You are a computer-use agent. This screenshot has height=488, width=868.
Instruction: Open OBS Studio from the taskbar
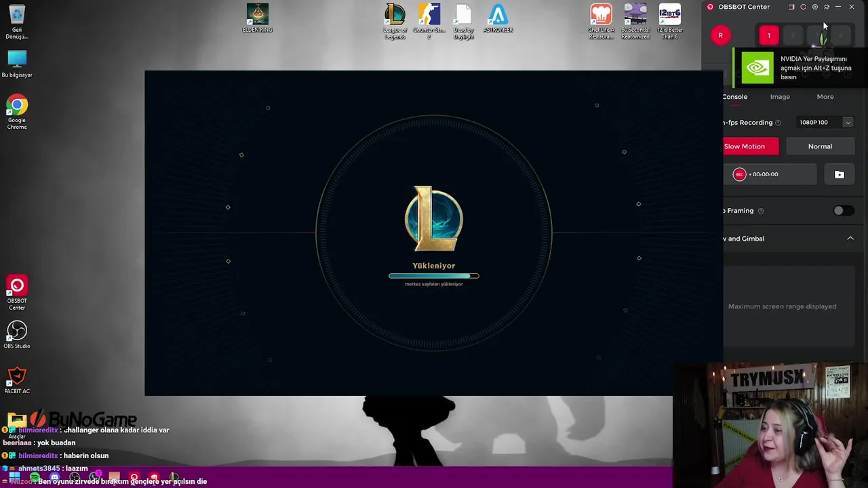pos(75,476)
